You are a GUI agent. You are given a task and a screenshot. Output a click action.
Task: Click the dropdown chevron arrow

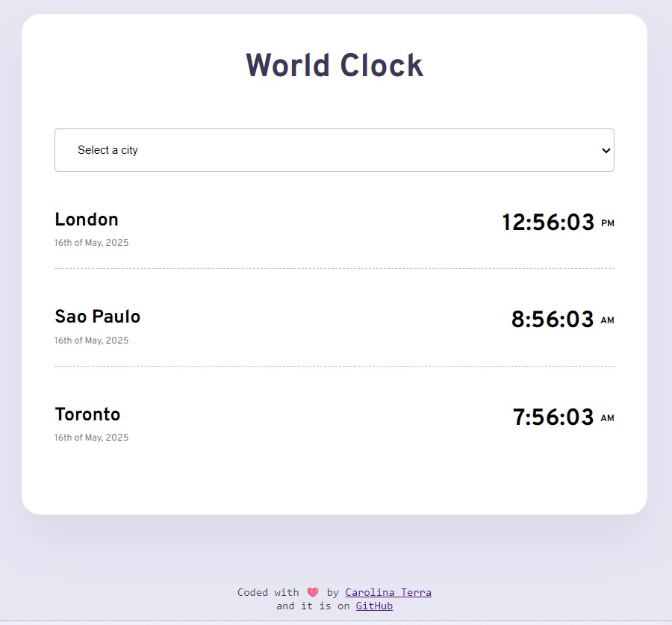pos(606,150)
